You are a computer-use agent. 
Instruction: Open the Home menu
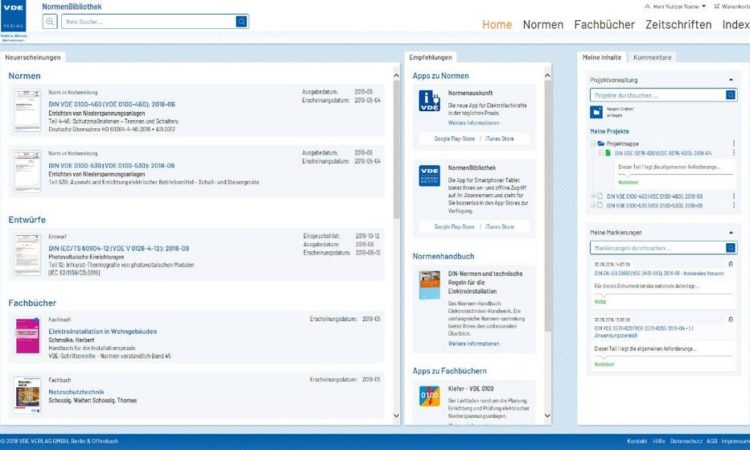497,24
